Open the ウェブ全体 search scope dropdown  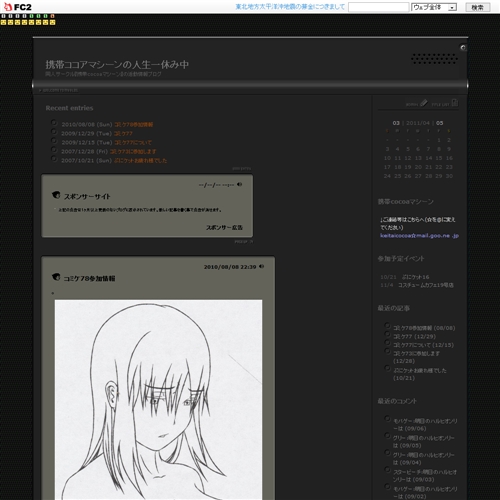coord(434,7)
